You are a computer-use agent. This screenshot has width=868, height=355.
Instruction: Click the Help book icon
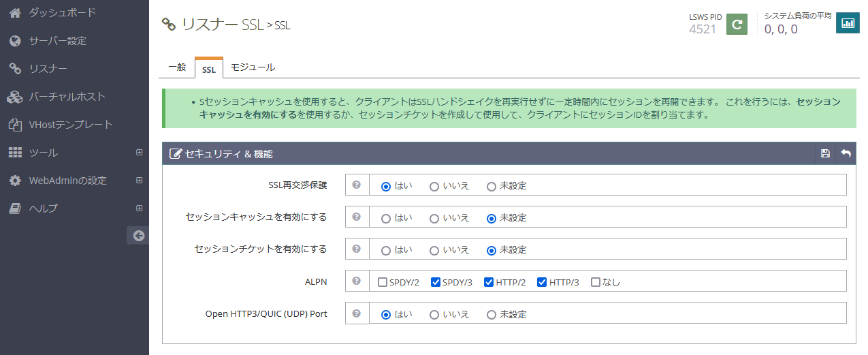tap(15, 209)
